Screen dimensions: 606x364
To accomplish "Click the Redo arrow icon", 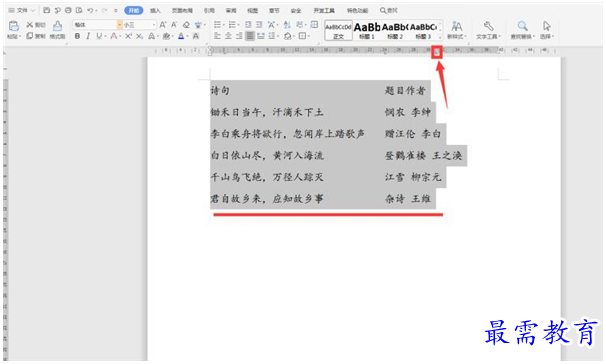I will 104,10.
